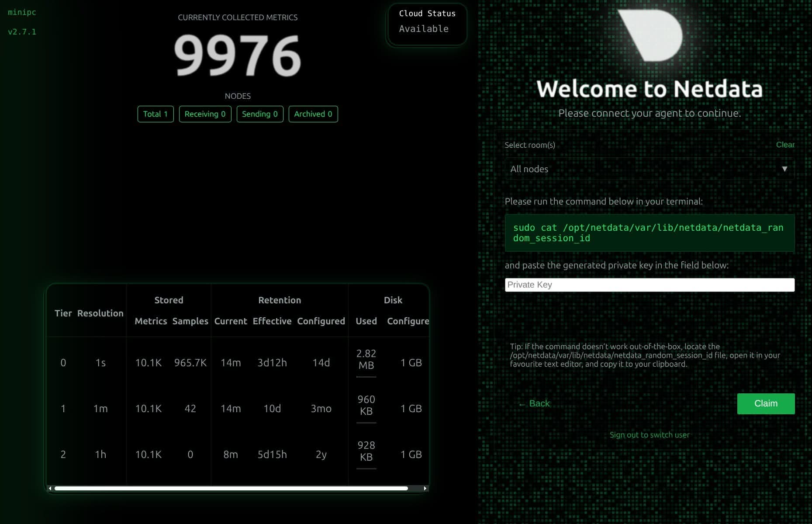The width and height of the screenshot is (812, 524).
Task: Click the Clear link for rooms
Action: click(x=785, y=145)
